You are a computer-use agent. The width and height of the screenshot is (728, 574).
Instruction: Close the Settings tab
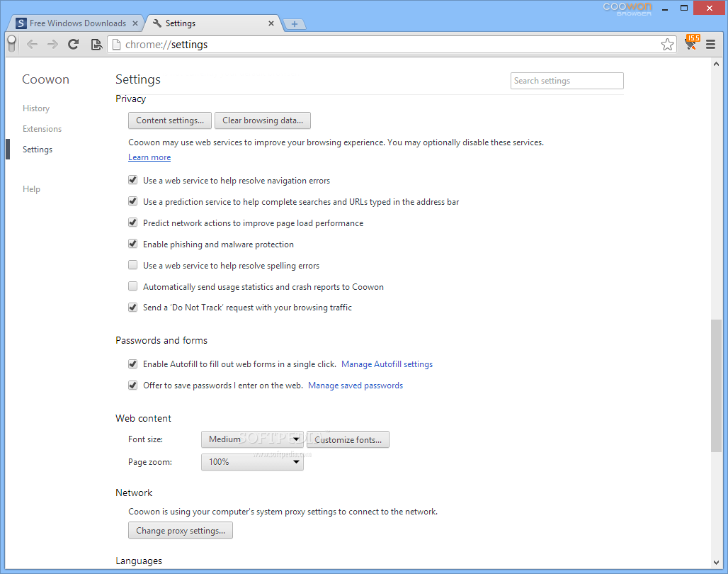(x=271, y=23)
